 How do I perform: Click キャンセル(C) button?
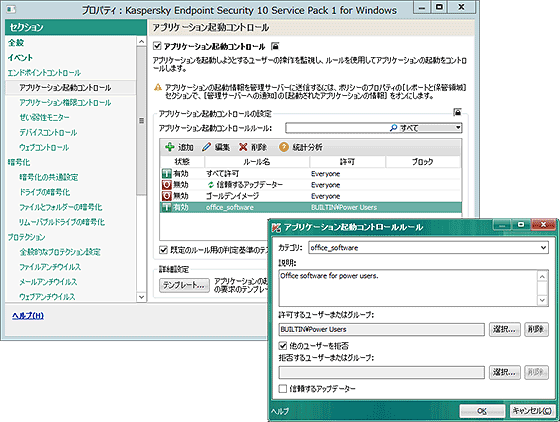click(532, 411)
